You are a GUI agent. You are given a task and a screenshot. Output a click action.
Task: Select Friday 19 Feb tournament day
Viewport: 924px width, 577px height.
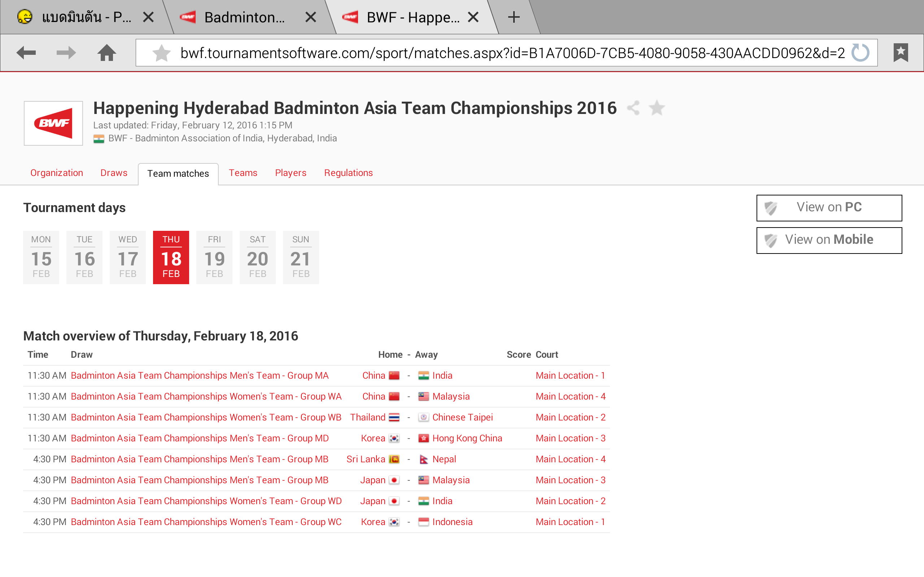[214, 257]
